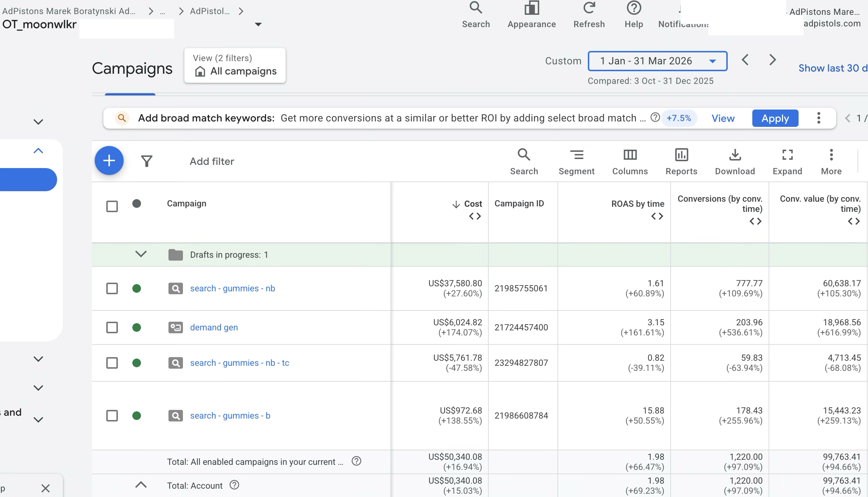Image resolution: width=868 pixels, height=497 pixels.
Task: Expand ROAS by time column comparison arrows
Action: click(x=657, y=216)
